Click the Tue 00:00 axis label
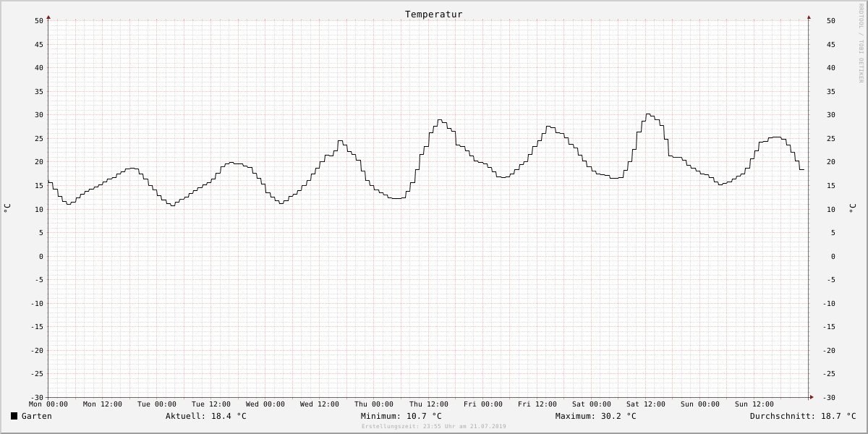 click(x=157, y=404)
